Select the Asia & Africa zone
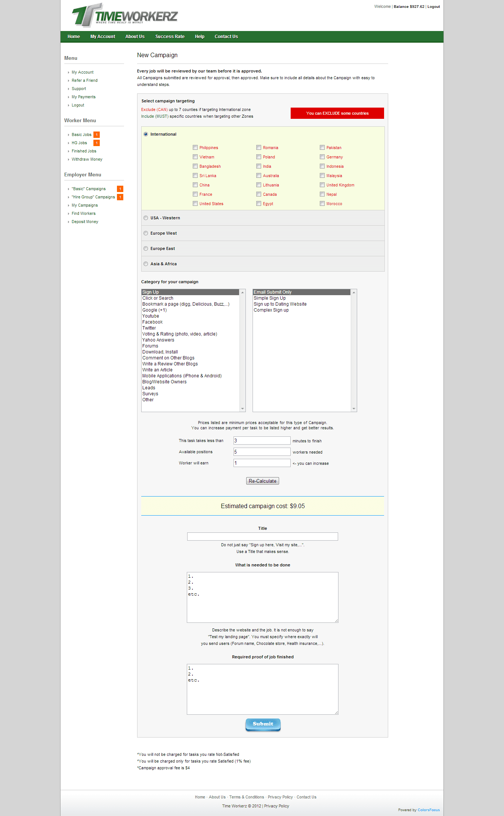504x816 pixels. tap(146, 264)
